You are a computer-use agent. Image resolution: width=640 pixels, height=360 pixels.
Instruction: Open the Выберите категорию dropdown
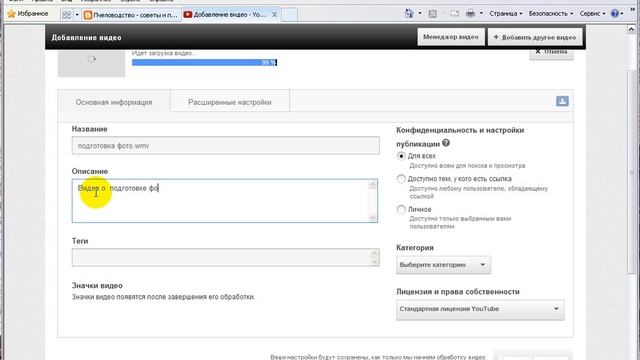tap(443, 265)
